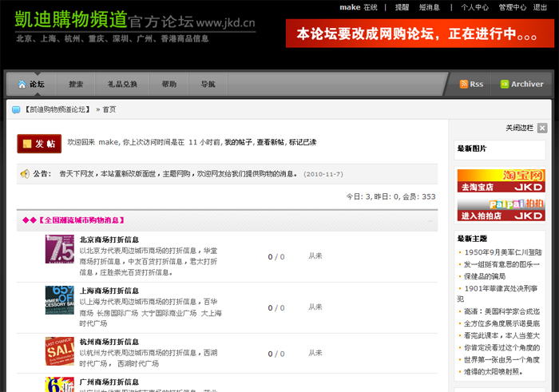
Task: Open topic 难得的太阳喷射照
Action: [x=493, y=372]
